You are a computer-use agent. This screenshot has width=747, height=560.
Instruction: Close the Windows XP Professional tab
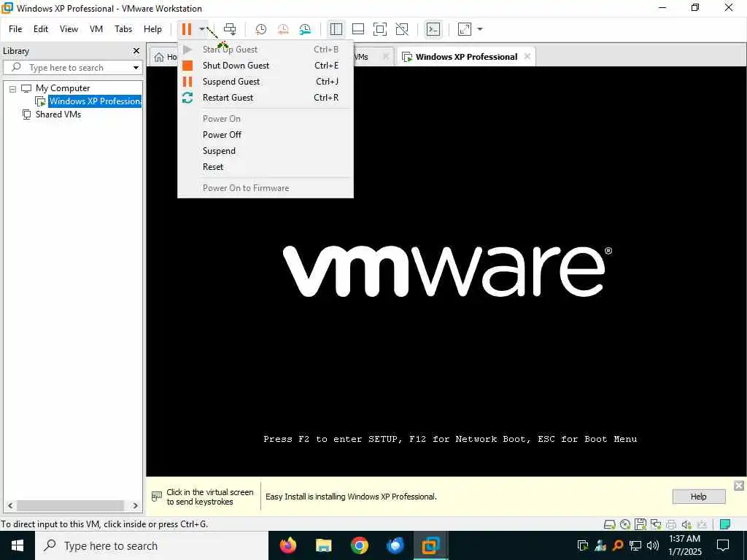tap(527, 56)
